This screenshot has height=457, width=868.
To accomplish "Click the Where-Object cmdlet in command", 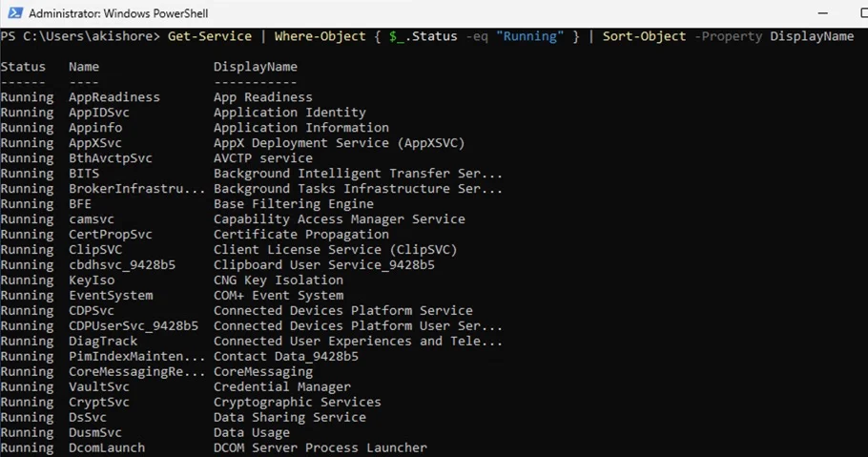I will 320,36.
